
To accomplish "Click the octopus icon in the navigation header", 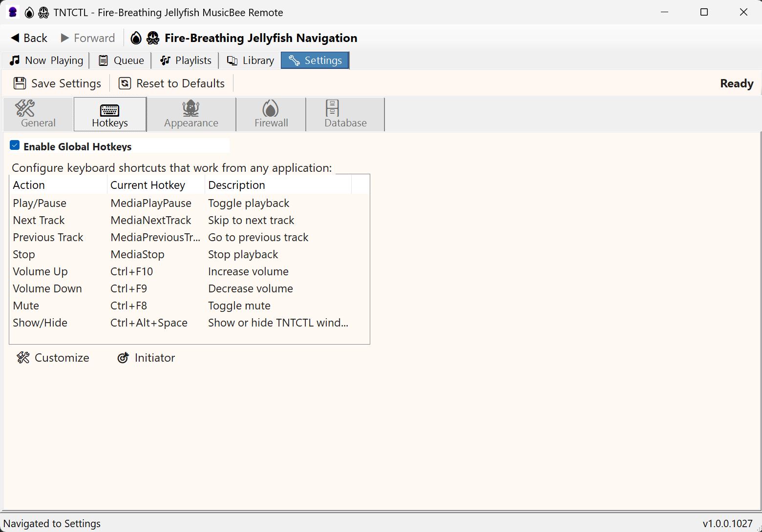I will (153, 38).
